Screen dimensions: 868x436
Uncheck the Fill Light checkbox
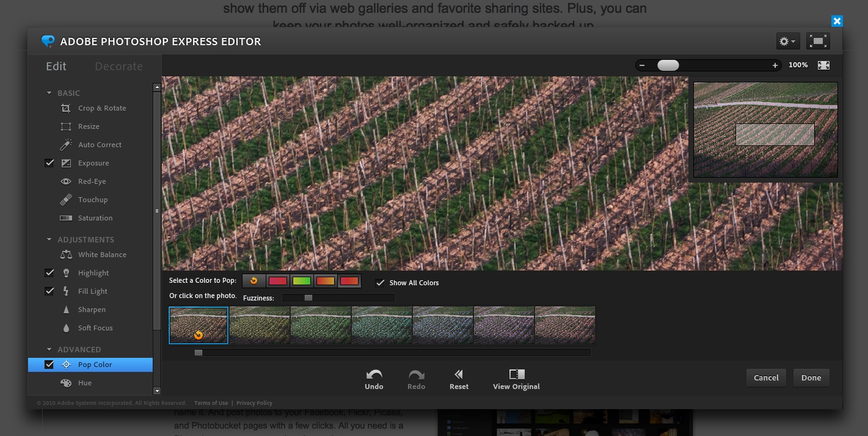49,291
